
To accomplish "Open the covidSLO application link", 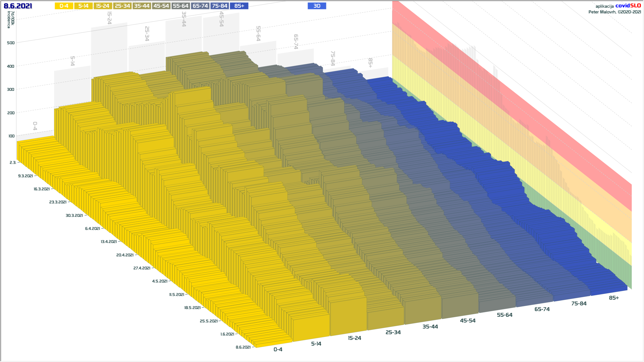I will 628,6.
